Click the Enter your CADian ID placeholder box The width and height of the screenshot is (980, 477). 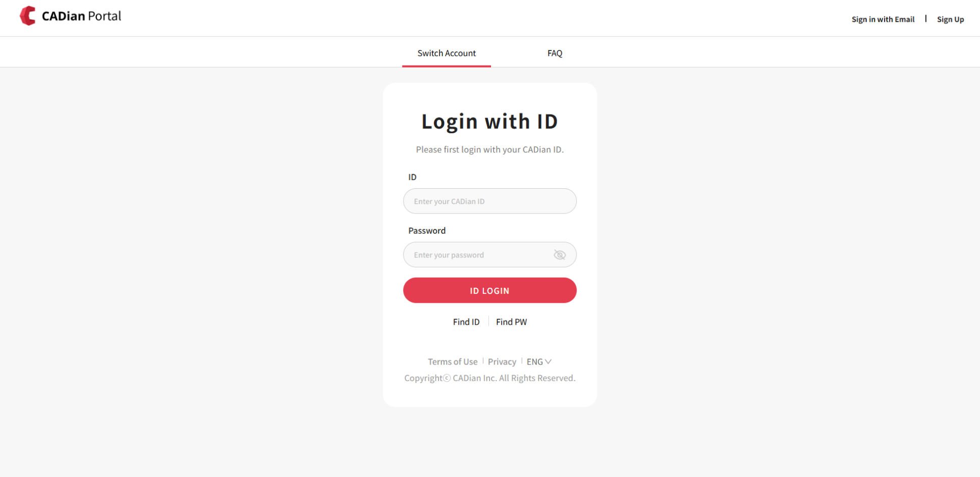pos(489,201)
